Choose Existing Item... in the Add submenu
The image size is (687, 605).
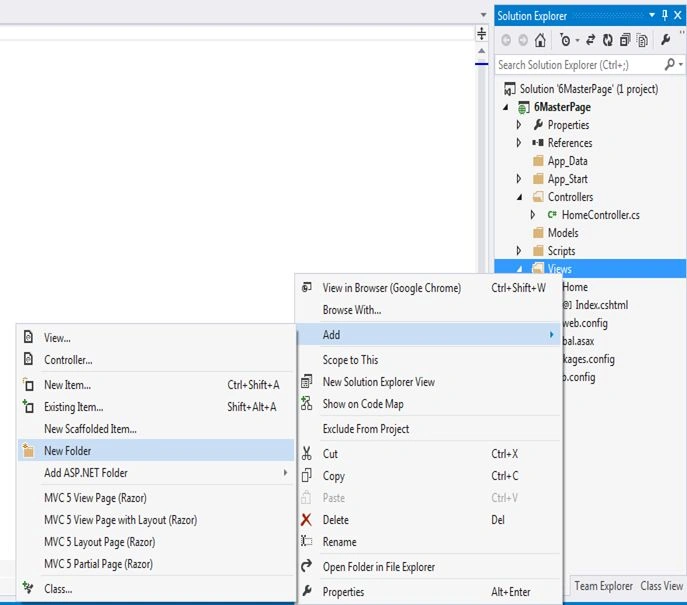[x=156, y=407]
